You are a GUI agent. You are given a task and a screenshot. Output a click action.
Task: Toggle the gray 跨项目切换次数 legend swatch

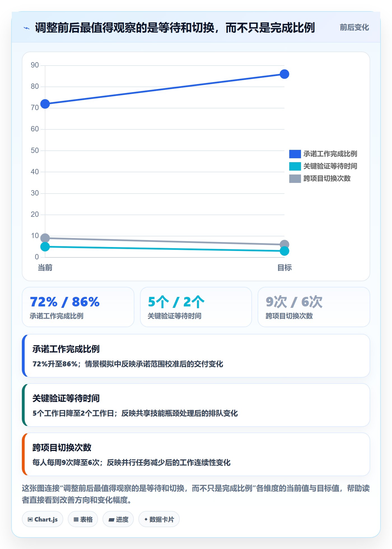295,178
